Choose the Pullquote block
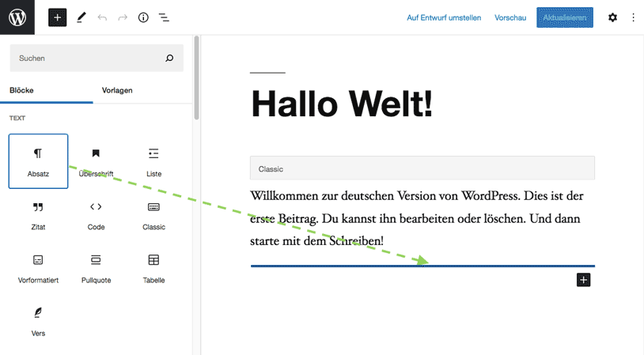Image resolution: width=644 pixels, height=355 pixels. pyautogui.click(x=96, y=268)
